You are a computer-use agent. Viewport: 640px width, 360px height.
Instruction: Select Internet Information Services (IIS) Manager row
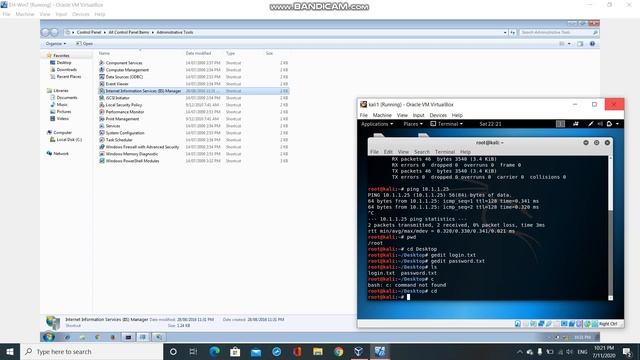pos(193,91)
